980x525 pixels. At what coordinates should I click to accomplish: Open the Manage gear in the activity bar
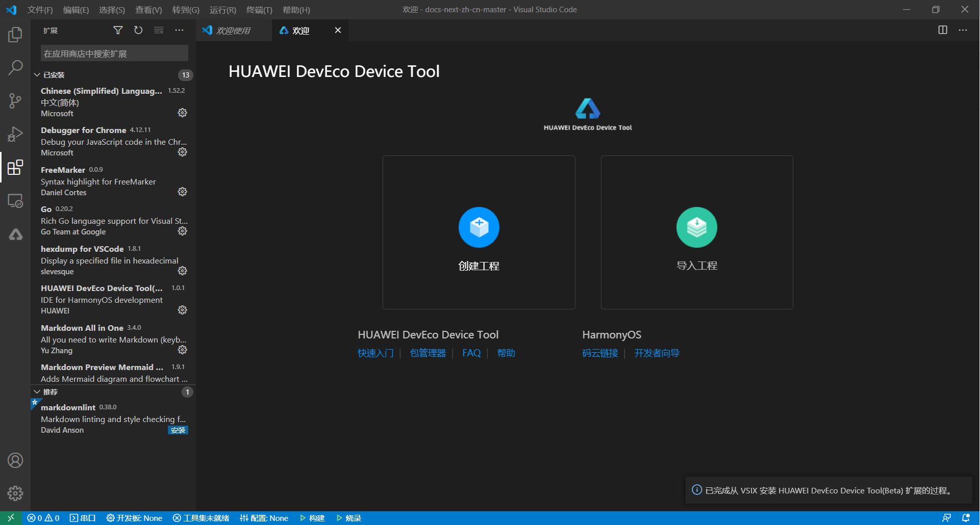pyautogui.click(x=15, y=493)
